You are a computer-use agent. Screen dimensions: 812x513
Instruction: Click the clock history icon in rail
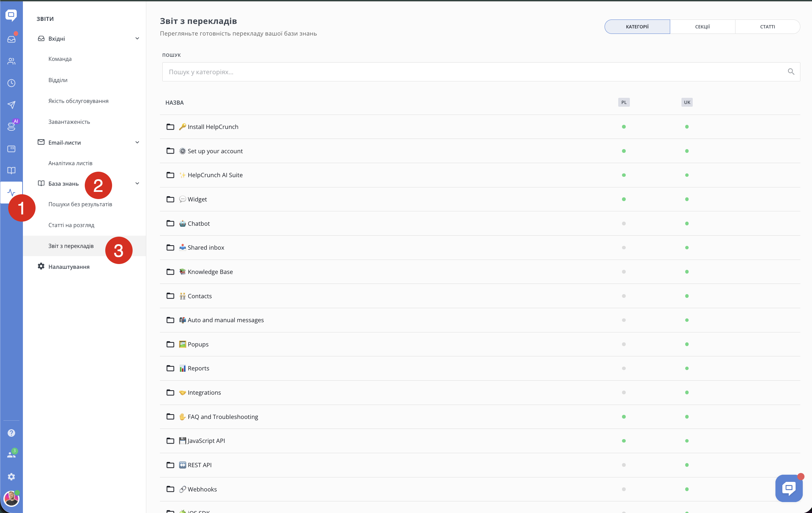pyautogui.click(x=11, y=83)
